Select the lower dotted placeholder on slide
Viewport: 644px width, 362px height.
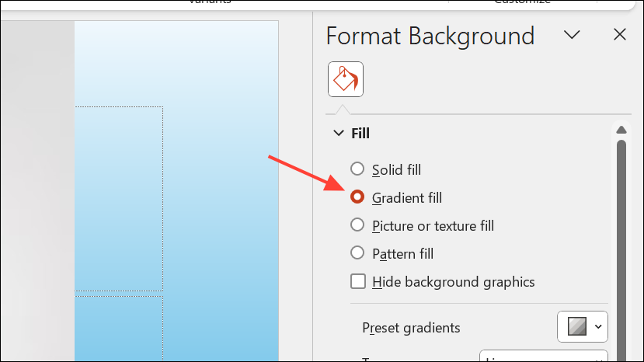119,329
